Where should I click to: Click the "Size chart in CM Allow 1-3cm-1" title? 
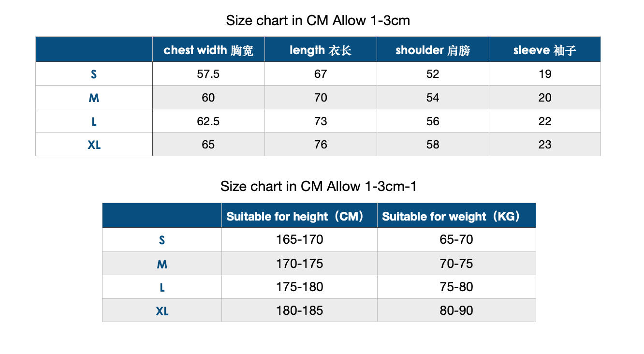(x=318, y=186)
